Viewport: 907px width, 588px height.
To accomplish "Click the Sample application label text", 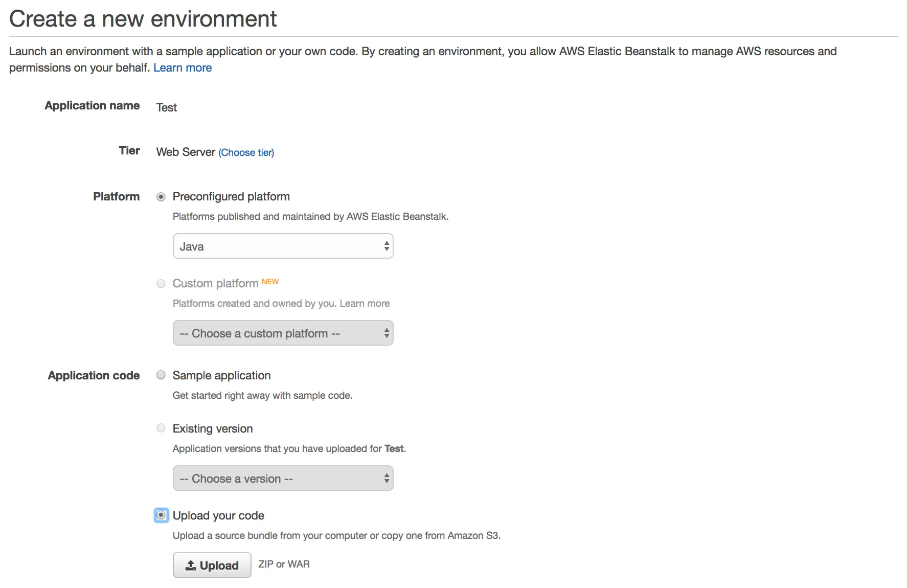I will coord(221,375).
